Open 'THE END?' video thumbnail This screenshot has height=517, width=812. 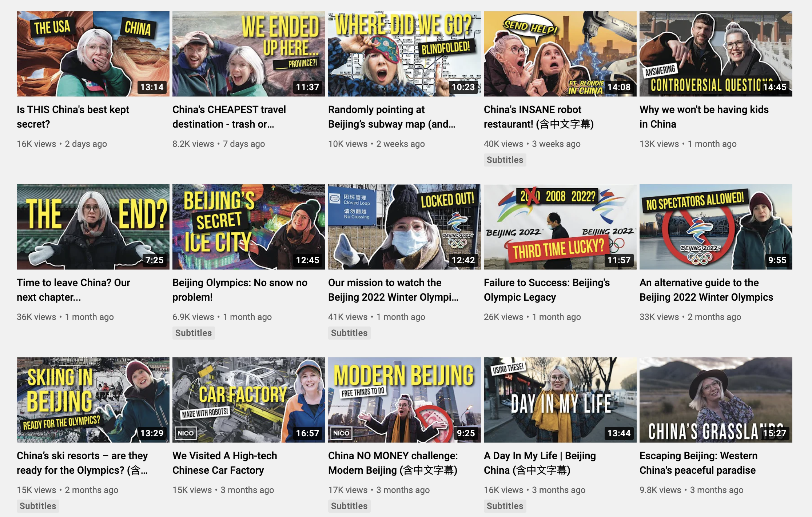coord(93,227)
